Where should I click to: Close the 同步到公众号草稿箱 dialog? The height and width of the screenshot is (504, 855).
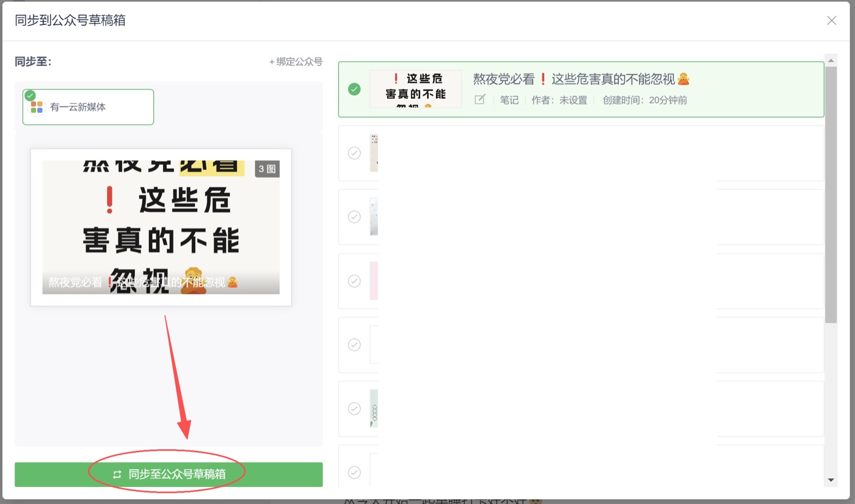point(831,21)
